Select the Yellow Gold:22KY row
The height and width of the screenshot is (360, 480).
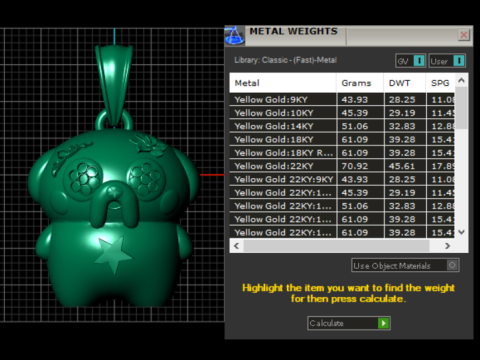(342, 166)
